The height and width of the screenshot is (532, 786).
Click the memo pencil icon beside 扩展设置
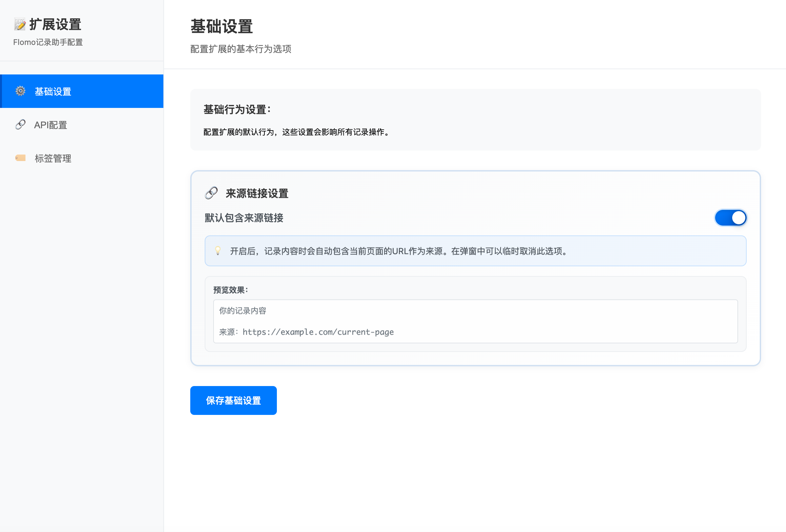[x=20, y=24]
